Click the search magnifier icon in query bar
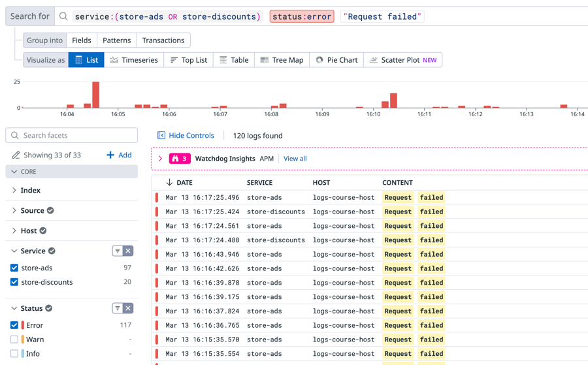The width and height of the screenshot is (588, 365). [63, 16]
